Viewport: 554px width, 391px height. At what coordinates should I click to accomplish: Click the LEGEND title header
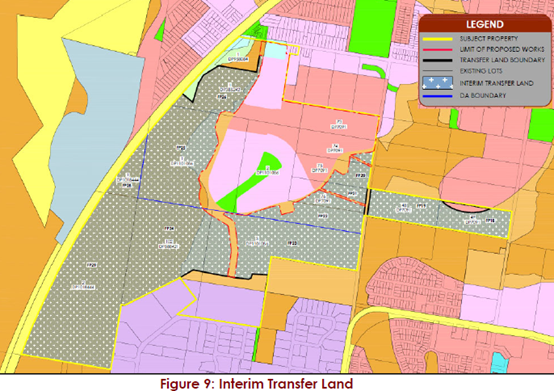[485, 24]
